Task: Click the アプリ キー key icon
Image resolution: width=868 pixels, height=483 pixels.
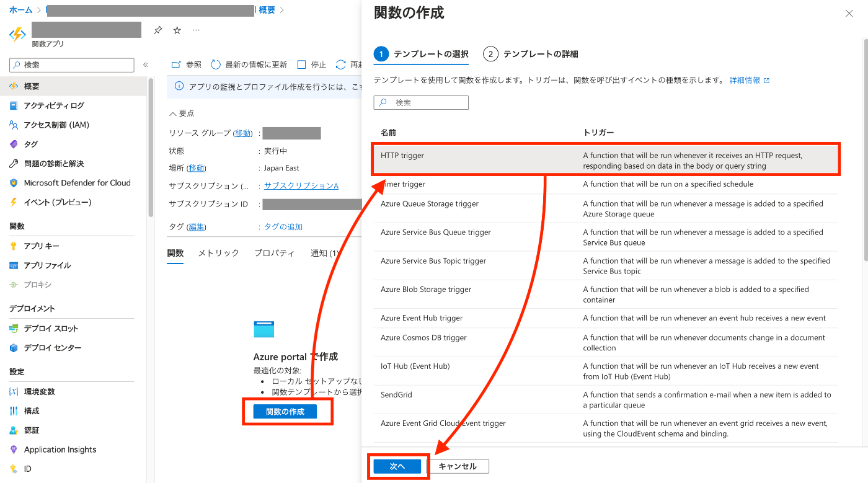Action: point(14,246)
